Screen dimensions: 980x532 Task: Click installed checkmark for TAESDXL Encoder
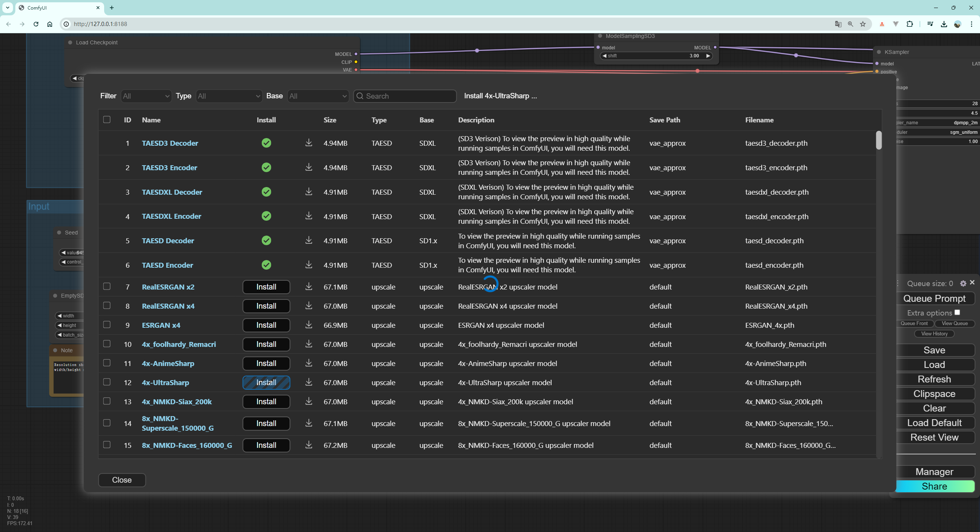click(266, 216)
